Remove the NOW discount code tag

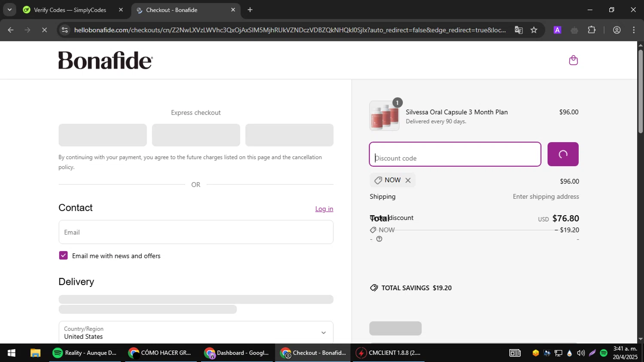tap(408, 180)
